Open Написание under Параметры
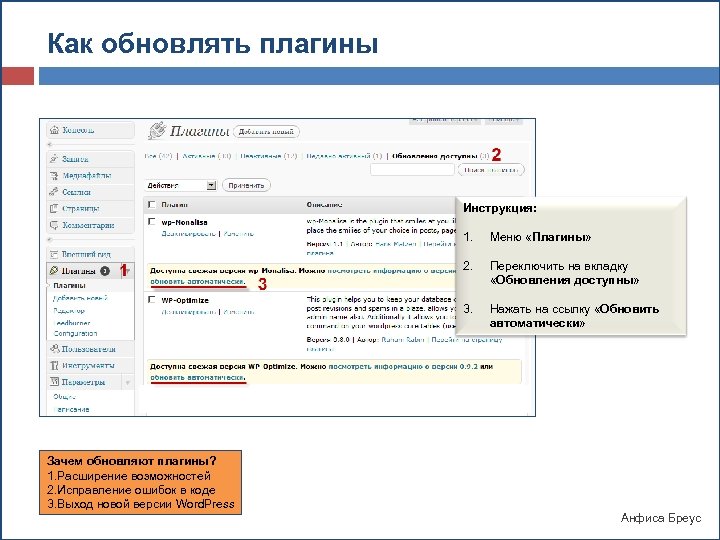This screenshot has height=540, width=720. pyautogui.click(x=71, y=410)
